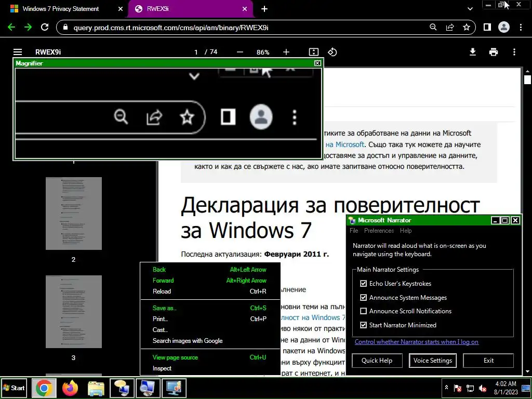Open the Chrome profile avatar
The width and height of the screenshot is (532, 399).
[x=504, y=27]
